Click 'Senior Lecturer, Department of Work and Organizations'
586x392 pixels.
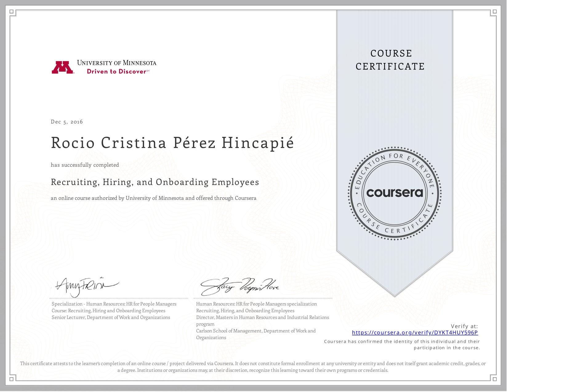[x=111, y=317]
